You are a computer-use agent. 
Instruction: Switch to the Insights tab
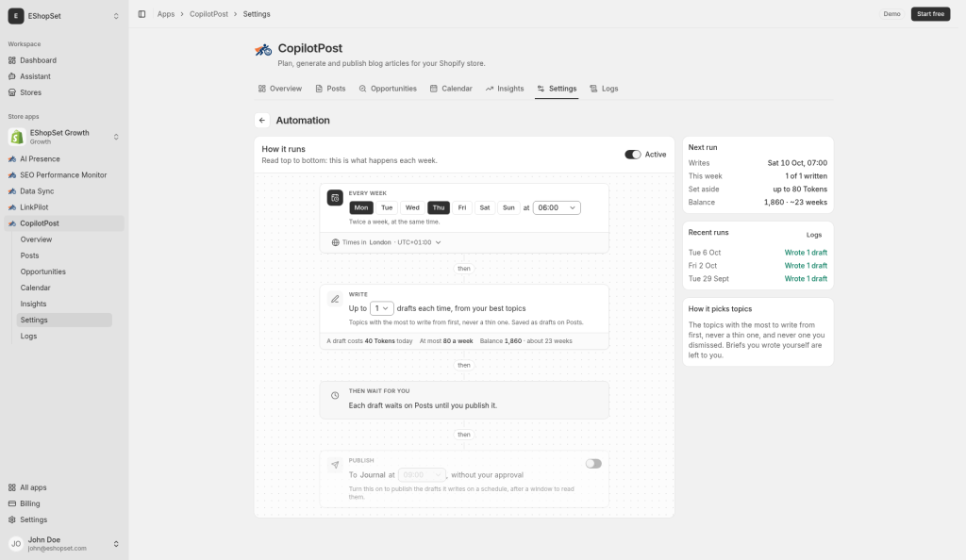coord(505,89)
